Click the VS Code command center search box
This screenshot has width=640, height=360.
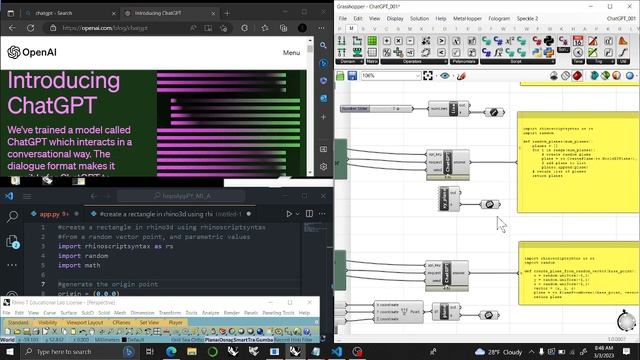[181, 196]
